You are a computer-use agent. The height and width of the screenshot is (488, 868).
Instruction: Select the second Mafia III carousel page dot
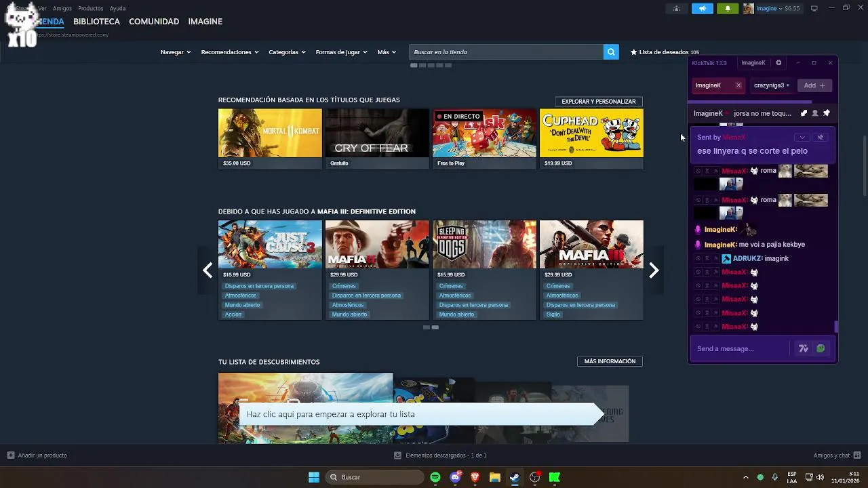[x=435, y=327]
